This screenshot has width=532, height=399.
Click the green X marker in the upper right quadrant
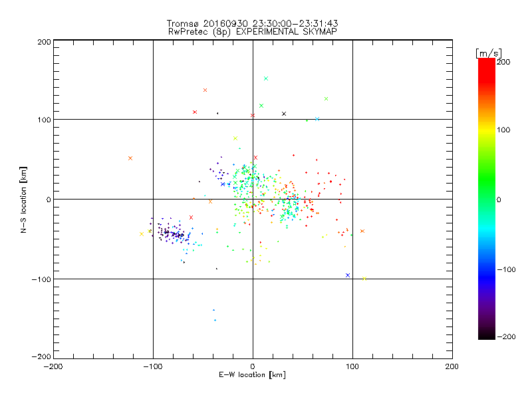[326, 98]
